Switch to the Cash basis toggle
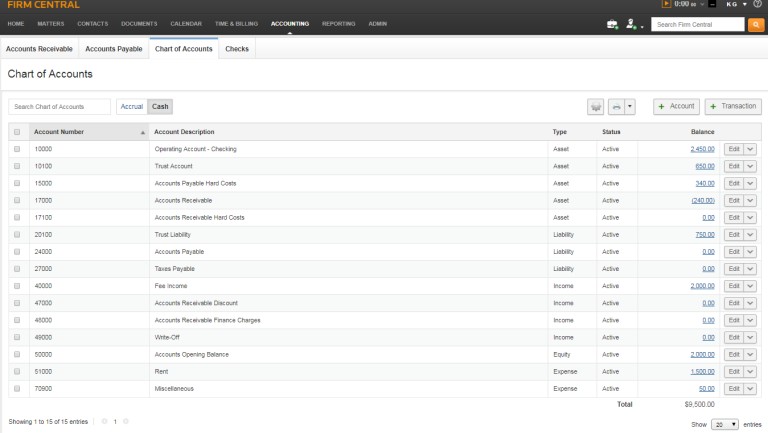768x433 pixels. (x=160, y=106)
